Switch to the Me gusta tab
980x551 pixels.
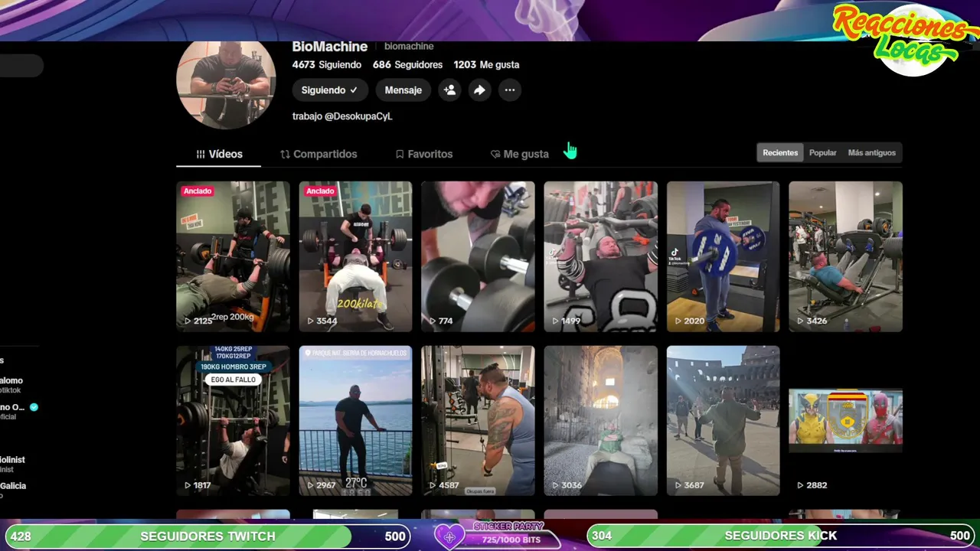click(520, 154)
